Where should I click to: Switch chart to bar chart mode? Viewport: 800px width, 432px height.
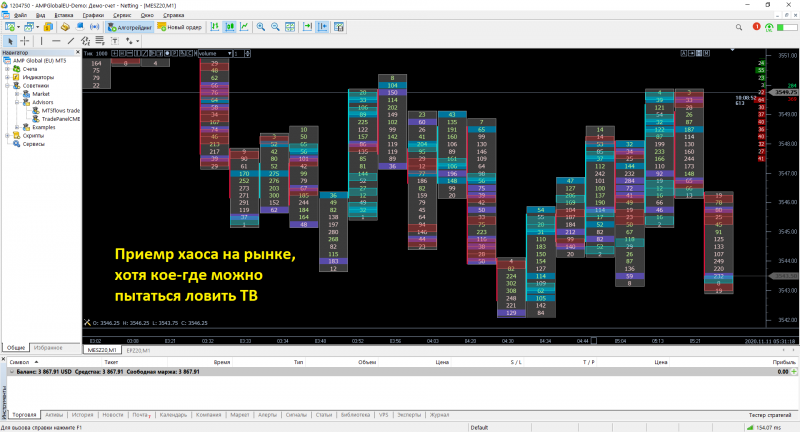click(215, 27)
